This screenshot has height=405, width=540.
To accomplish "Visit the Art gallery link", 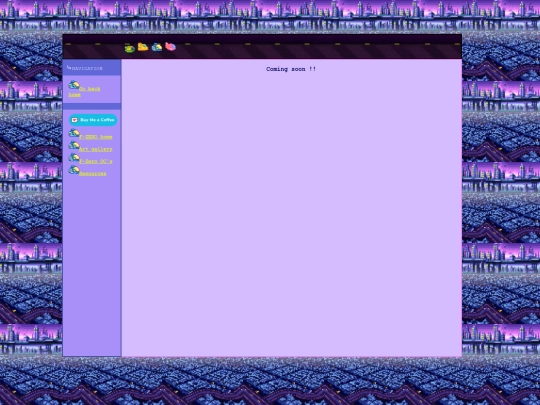I will click(96, 149).
